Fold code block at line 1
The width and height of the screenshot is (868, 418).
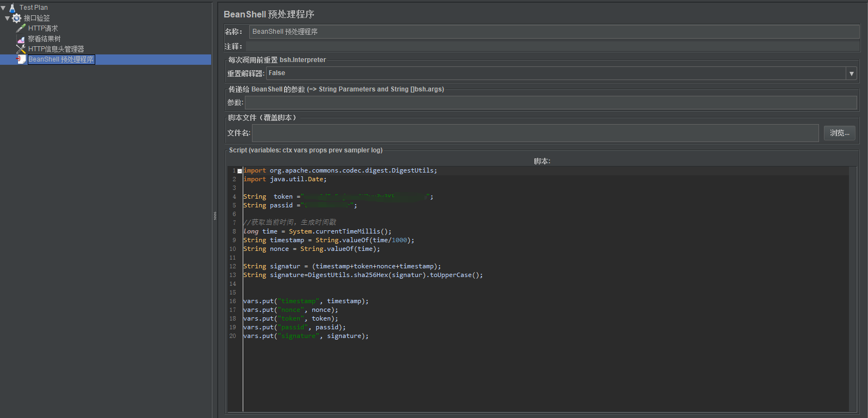[239, 171]
